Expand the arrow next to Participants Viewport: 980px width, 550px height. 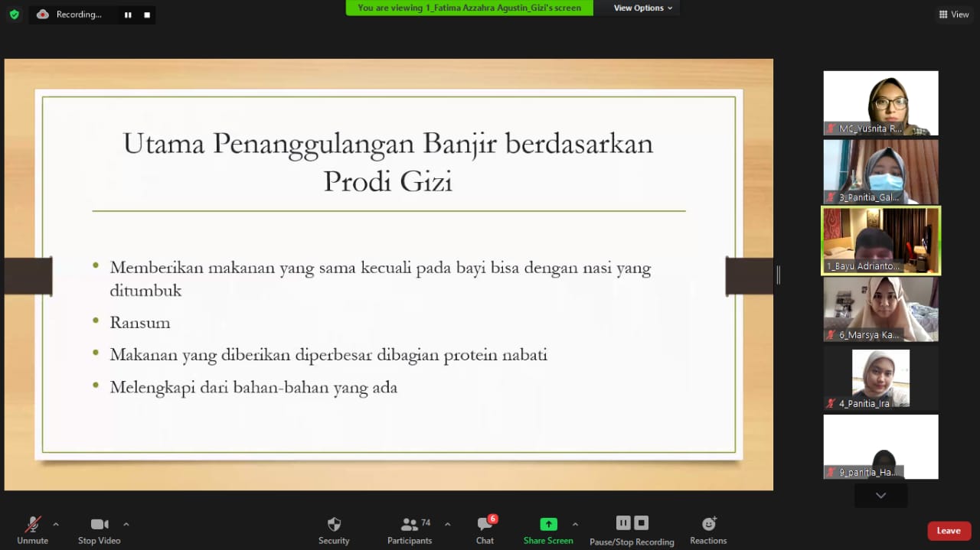(448, 524)
